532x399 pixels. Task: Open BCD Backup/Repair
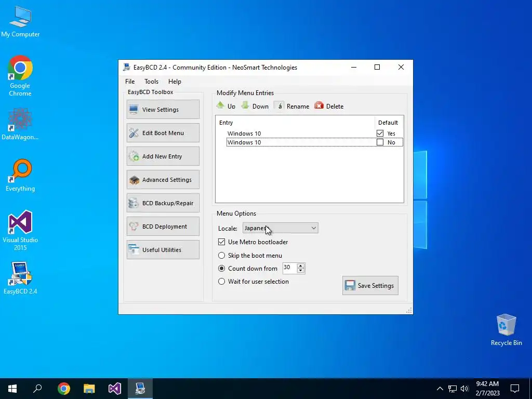163,203
